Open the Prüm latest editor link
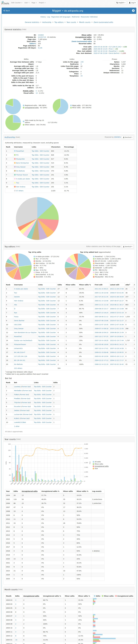Screen dimensions: 138x644 111,49
